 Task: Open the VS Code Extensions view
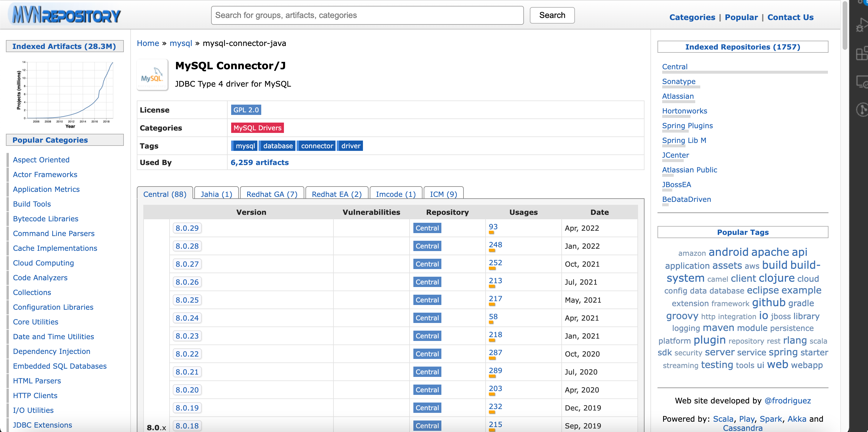(x=862, y=54)
